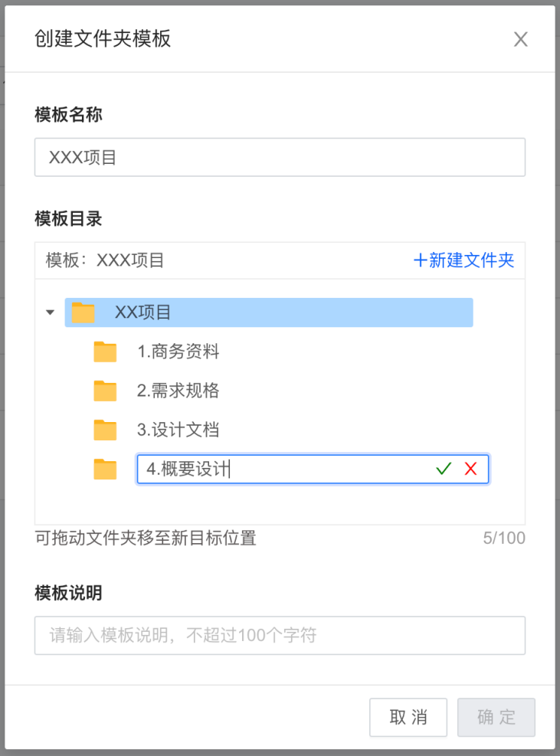Select the XX项目 tree node
Viewport: 560px width, 756px height.
point(269,313)
